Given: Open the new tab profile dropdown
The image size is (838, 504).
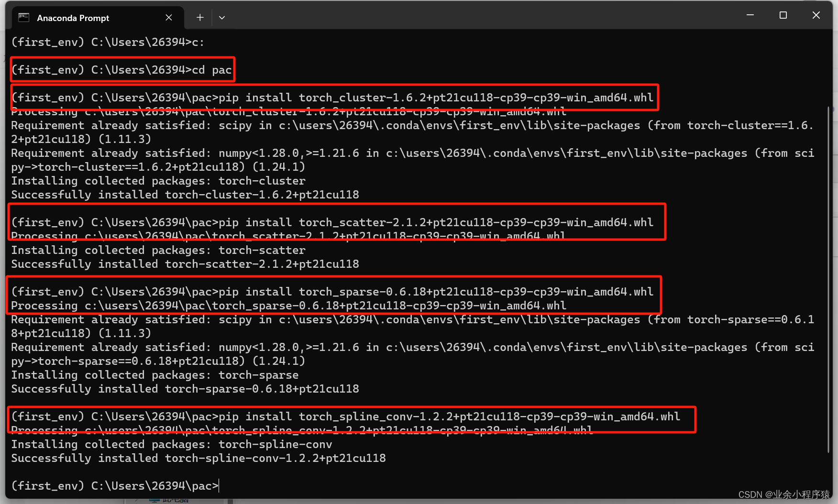Looking at the screenshot, I should click(221, 17).
